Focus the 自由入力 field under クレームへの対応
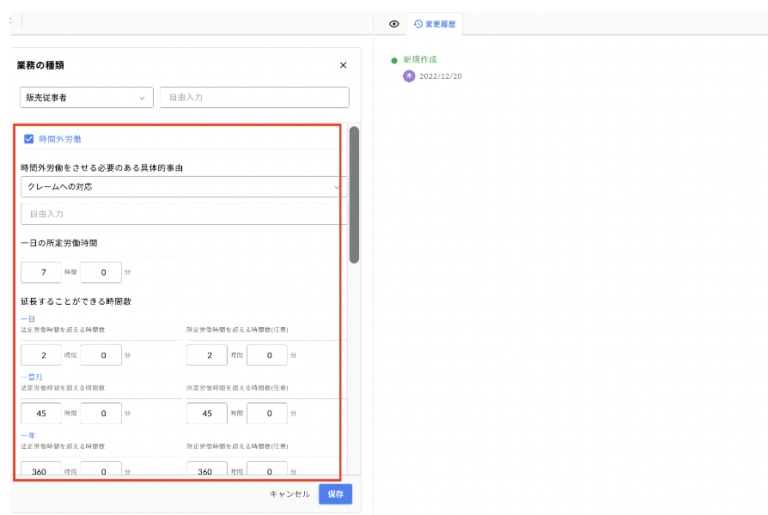 (180, 214)
